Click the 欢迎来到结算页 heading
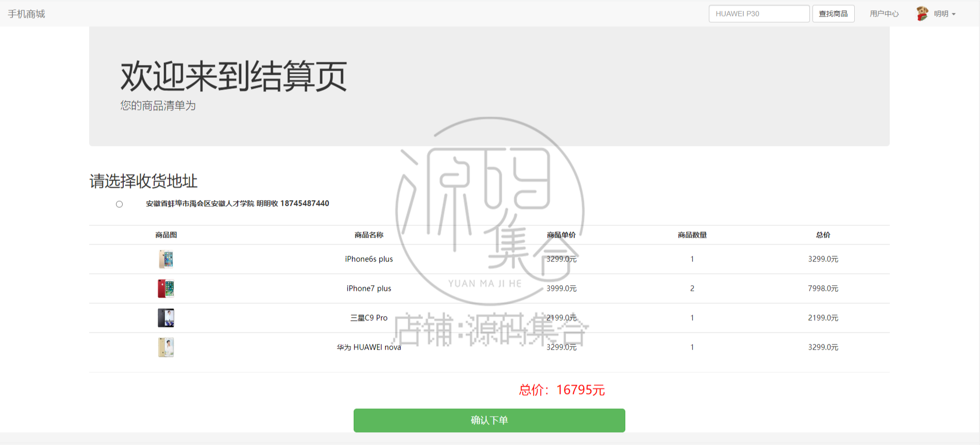This screenshot has width=980, height=445. pyautogui.click(x=234, y=76)
